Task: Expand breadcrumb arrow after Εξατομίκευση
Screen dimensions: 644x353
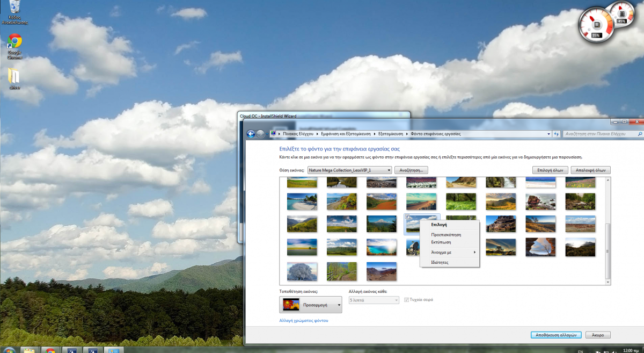Action: pyautogui.click(x=408, y=134)
